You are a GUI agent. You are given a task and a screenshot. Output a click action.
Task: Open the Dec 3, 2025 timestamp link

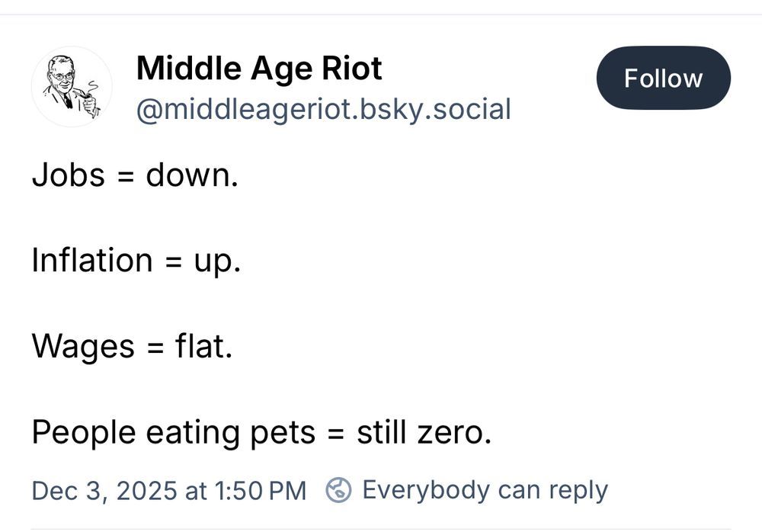coord(168,490)
